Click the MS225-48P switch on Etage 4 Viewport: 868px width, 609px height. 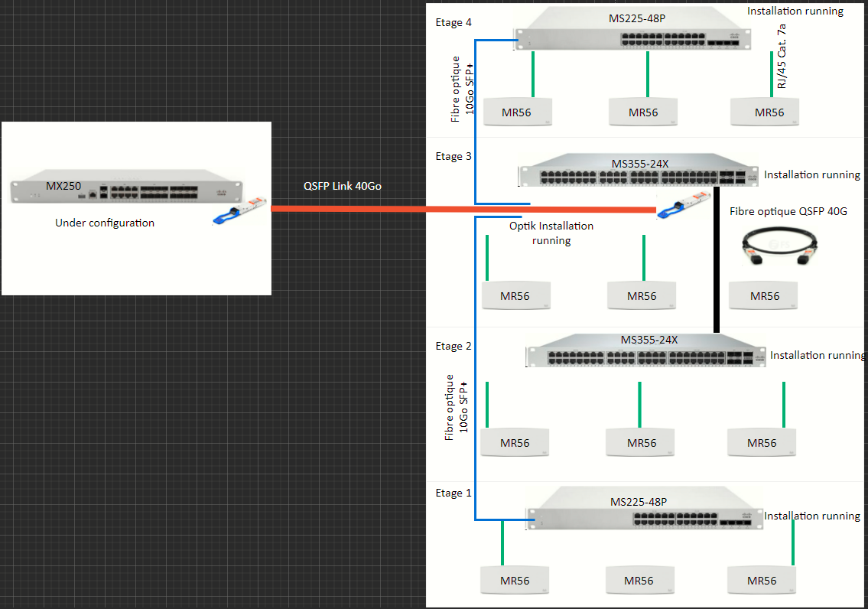coord(635,31)
